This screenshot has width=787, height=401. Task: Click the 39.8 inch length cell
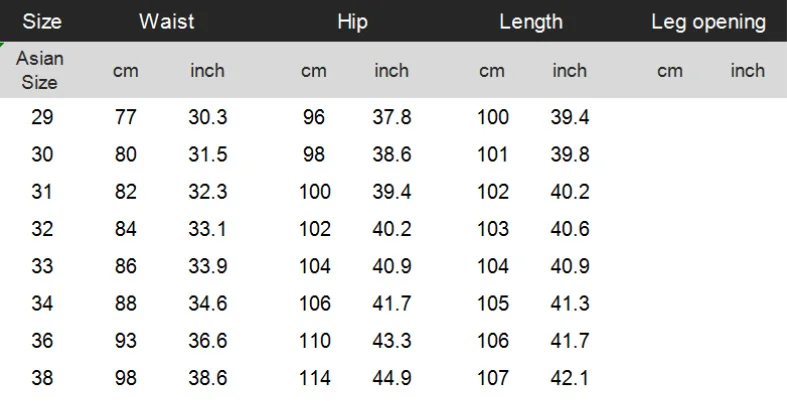570,154
